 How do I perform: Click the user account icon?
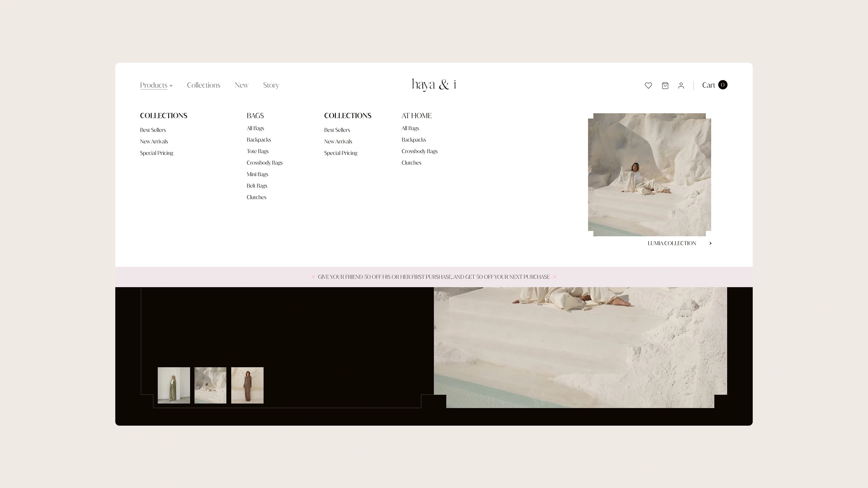pyautogui.click(x=681, y=86)
